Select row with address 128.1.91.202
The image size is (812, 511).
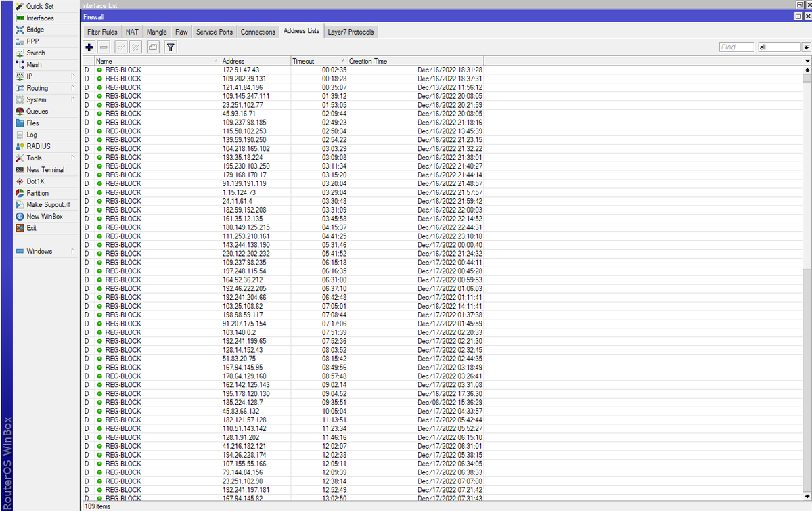pos(442,437)
